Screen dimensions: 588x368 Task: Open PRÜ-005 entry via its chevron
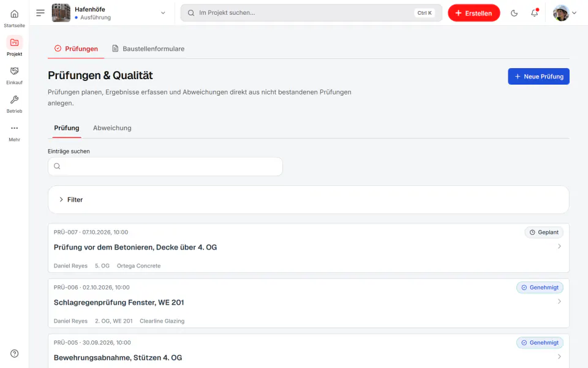559,357
